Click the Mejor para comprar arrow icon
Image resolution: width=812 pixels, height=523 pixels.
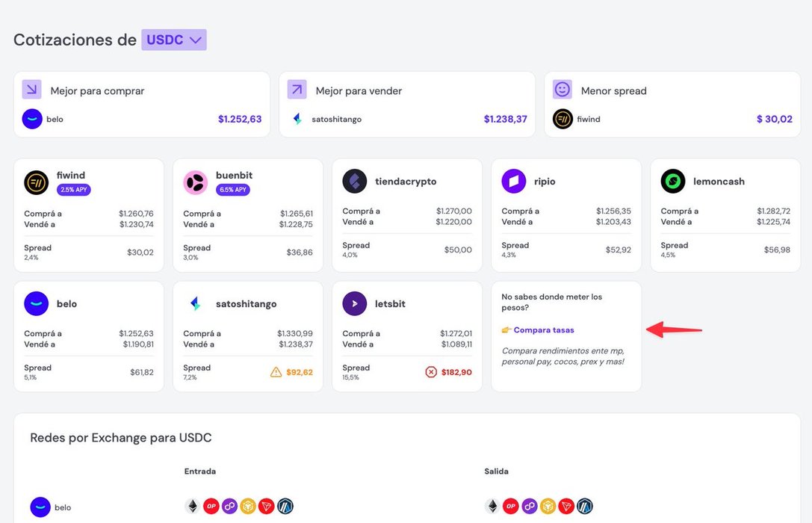pyautogui.click(x=31, y=90)
